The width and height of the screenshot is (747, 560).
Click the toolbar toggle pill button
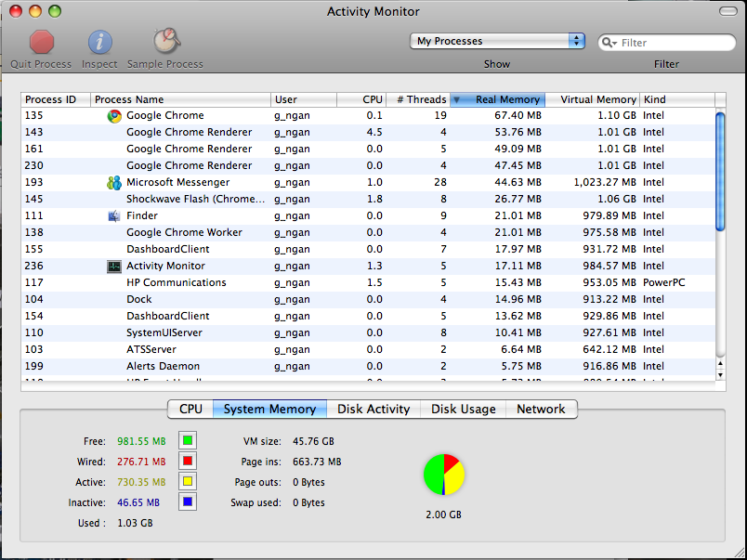(727, 11)
